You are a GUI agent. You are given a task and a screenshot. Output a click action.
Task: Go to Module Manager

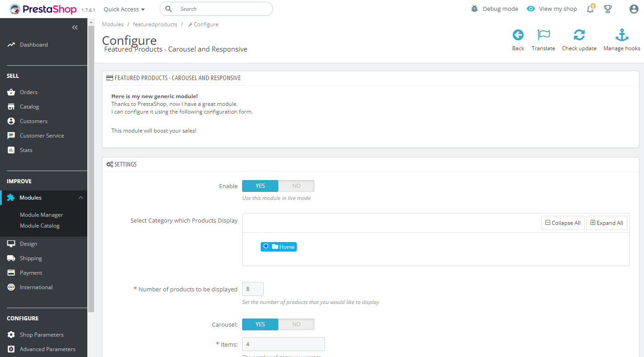pyautogui.click(x=41, y=215)
